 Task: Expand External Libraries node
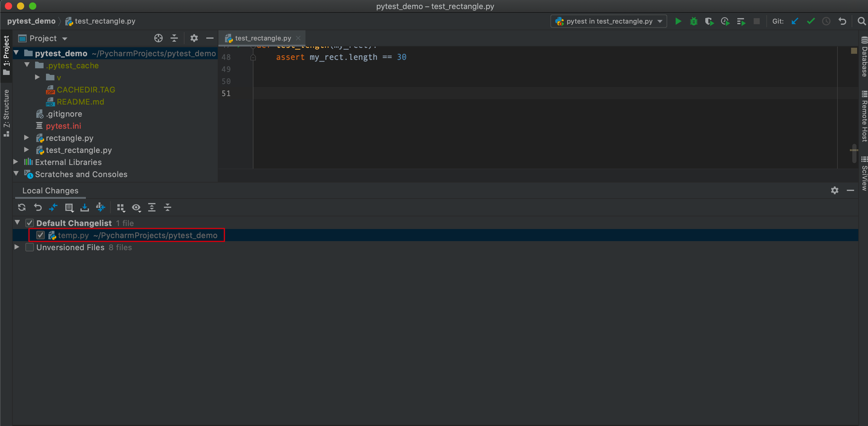click(16, 162)
